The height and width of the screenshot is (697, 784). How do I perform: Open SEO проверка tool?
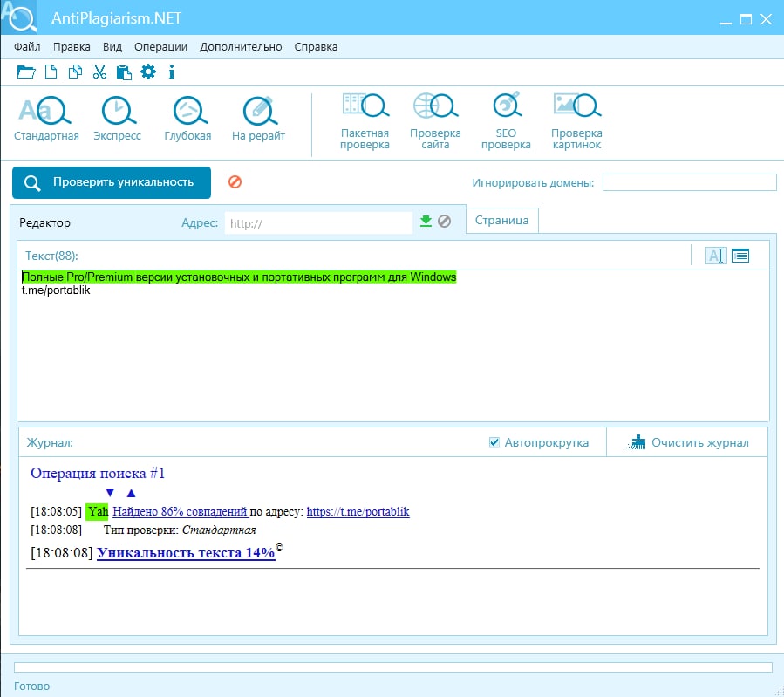coord(506,121)
